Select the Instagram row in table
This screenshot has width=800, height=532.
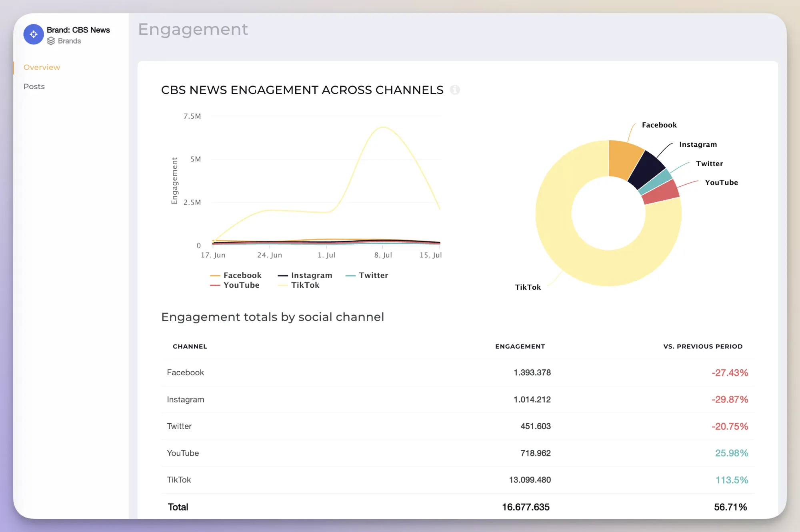pyautogui.click(x=458, y=400)
